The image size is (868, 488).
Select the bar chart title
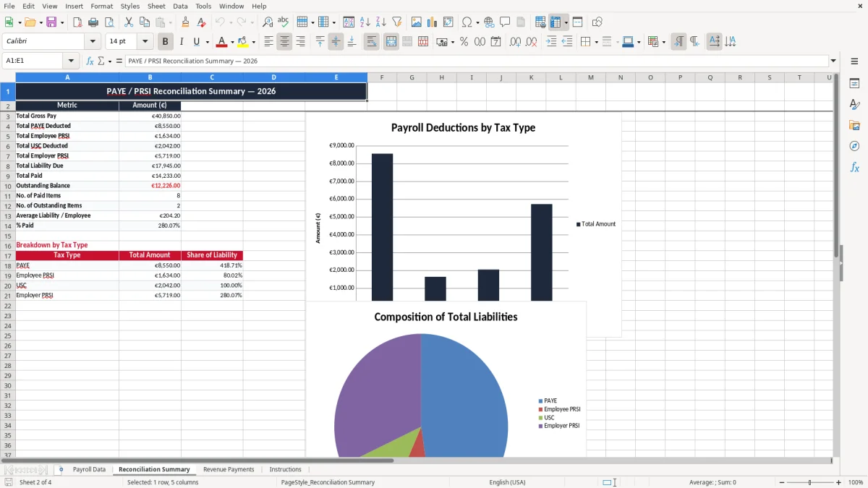[463, 128]
